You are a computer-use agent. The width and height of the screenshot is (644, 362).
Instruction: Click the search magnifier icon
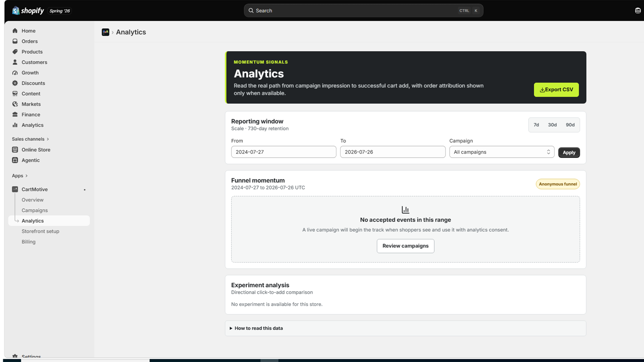tap(251, 10)
